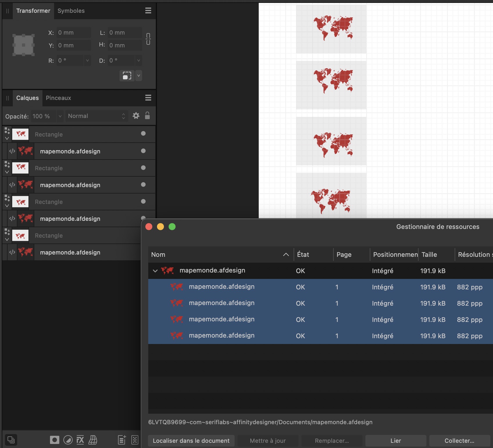Add a pixel layer with the checkered icon
The width and height of the screenshot is (493, 448).
click(x=135, y=440)
